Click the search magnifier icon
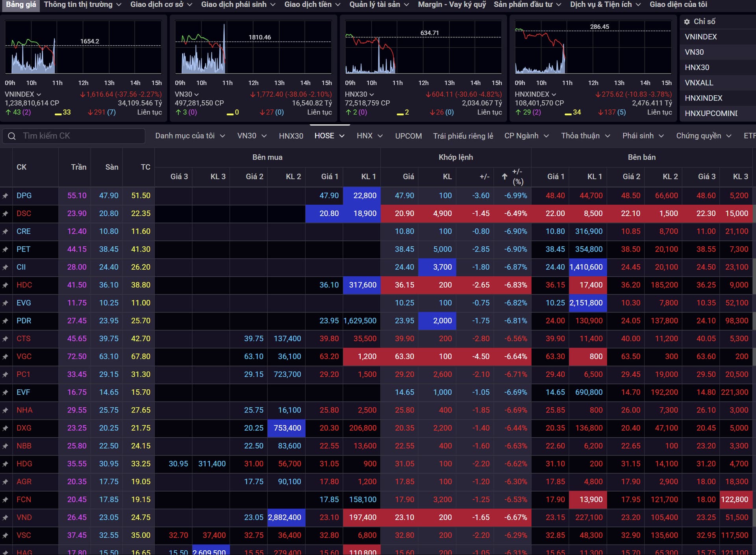 (x=12, y=136)
